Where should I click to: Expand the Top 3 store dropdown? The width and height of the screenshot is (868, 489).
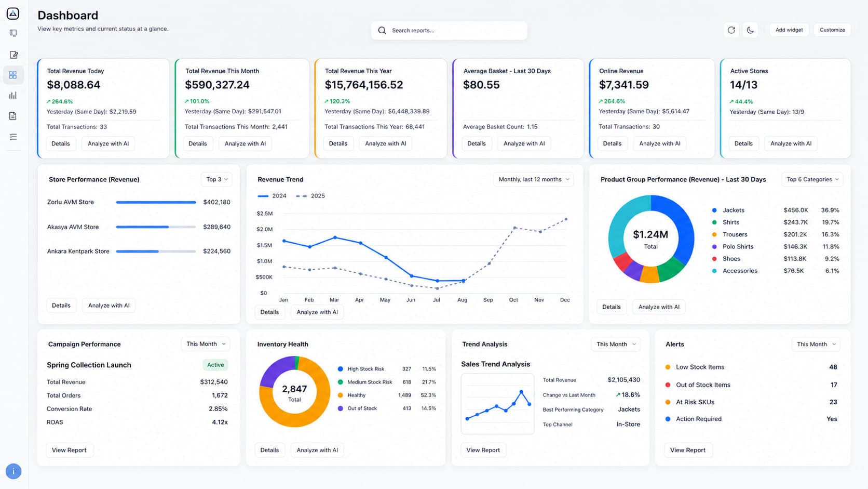[216, 179]
